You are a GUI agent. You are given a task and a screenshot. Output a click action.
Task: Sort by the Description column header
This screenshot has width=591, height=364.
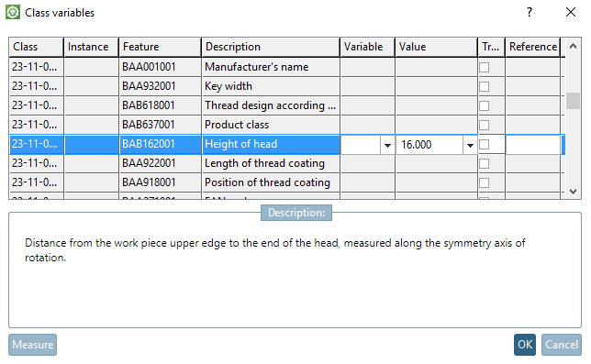point(271,47)
